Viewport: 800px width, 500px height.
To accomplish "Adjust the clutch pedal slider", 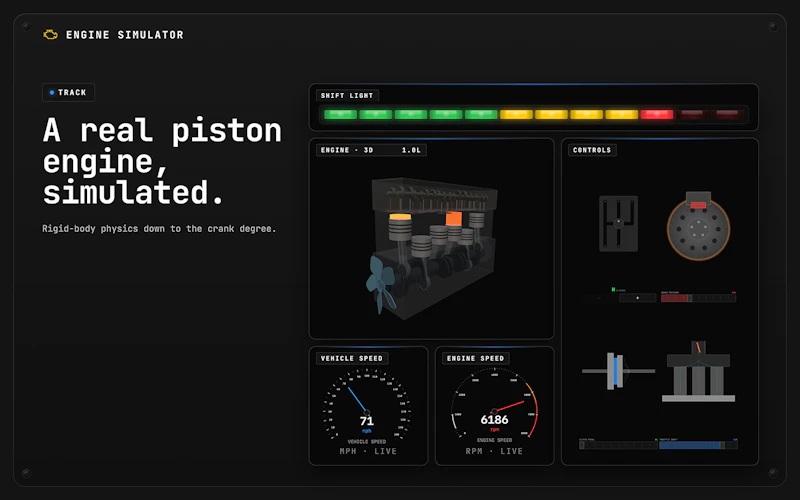I will tap(618, 445).
